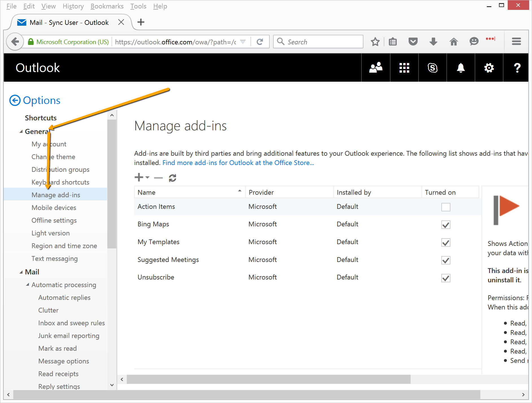Go to the browser home icon

point(453,42)
